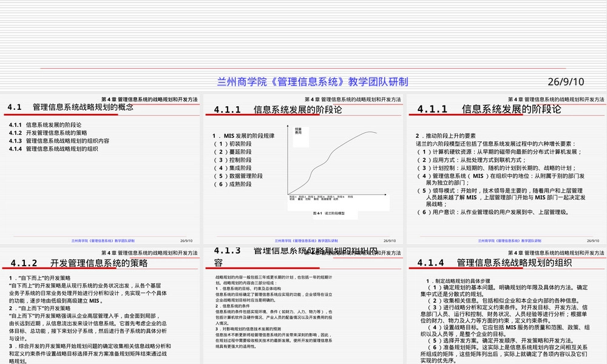The height and width of the screenshot is (364, 607).
Task: Click the footer 兰州商学院 text on the 4.1 slide
Action: pos(103,241)
